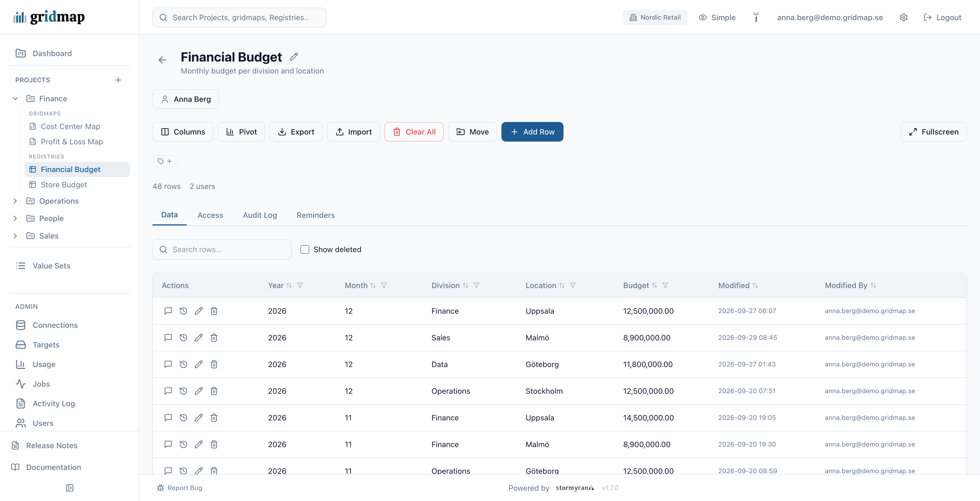
Task: Filter the Division column
Action: (x=476, y=285)
